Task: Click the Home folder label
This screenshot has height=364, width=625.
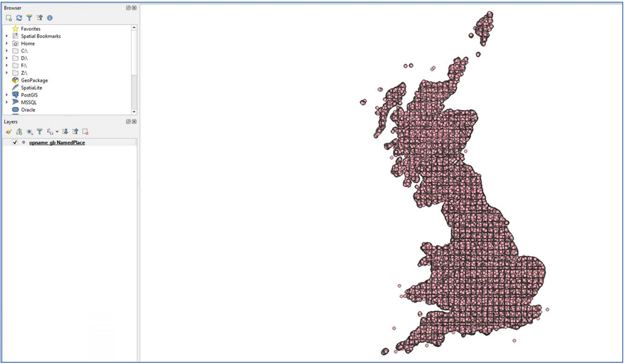Action: pyautogui.click(x=28, y=43)
